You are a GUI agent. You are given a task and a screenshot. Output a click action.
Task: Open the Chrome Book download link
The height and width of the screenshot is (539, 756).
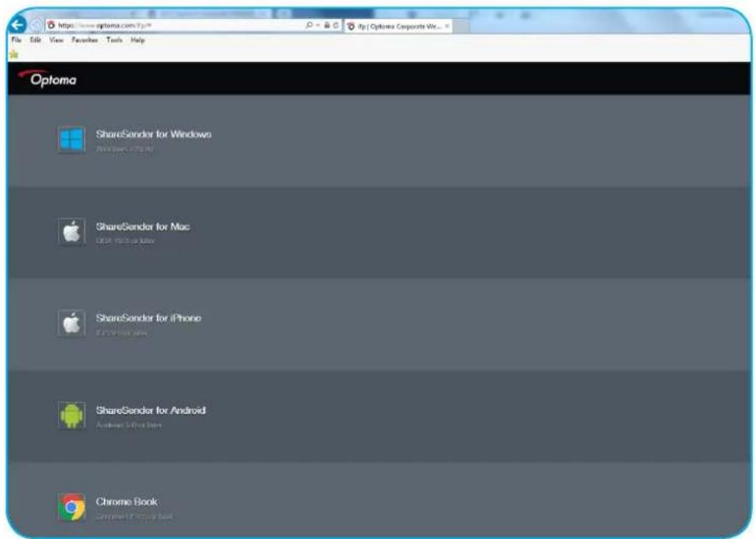point(127,502)
